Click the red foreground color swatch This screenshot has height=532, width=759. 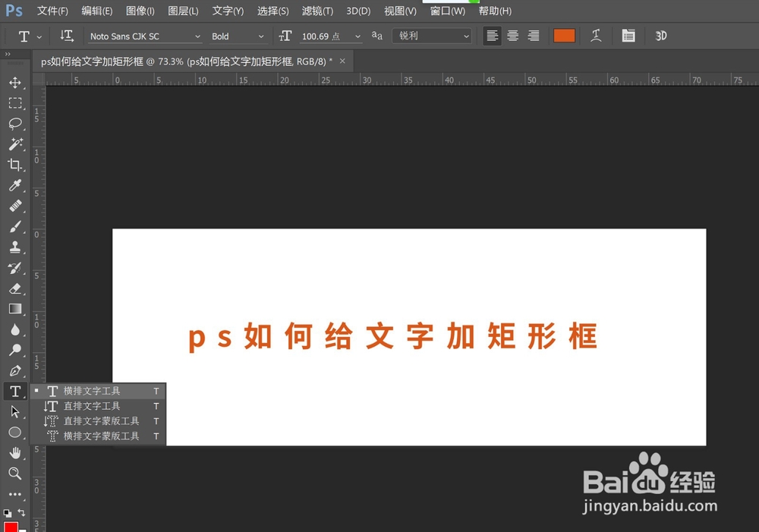11,527
